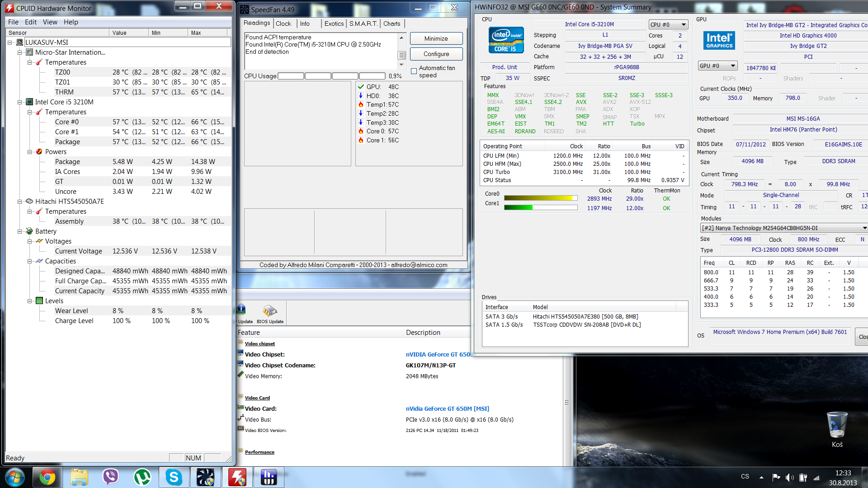Open Help menu in HWMonitor

(x=71, y=22)
